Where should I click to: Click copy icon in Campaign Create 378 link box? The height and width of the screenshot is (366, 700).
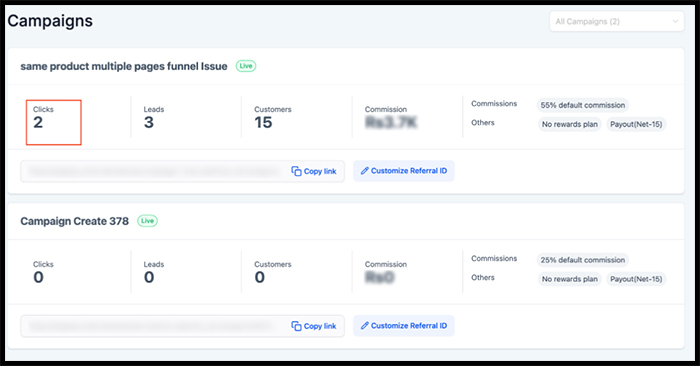[296, 326]
